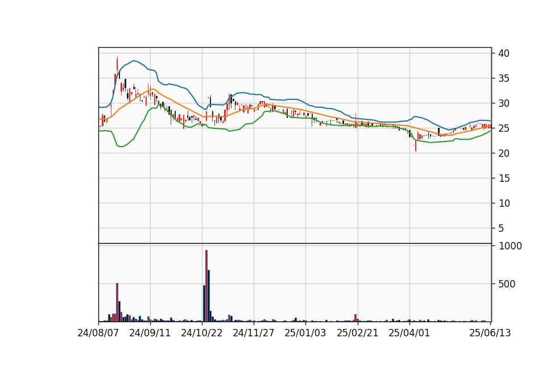Click the 25/04/01 date label

click(409, 333)
